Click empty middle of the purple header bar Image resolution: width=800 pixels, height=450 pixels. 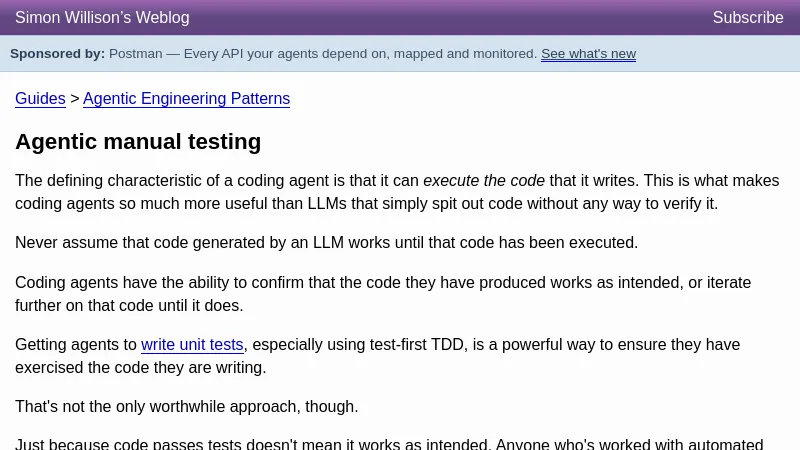tap(450, 18)
